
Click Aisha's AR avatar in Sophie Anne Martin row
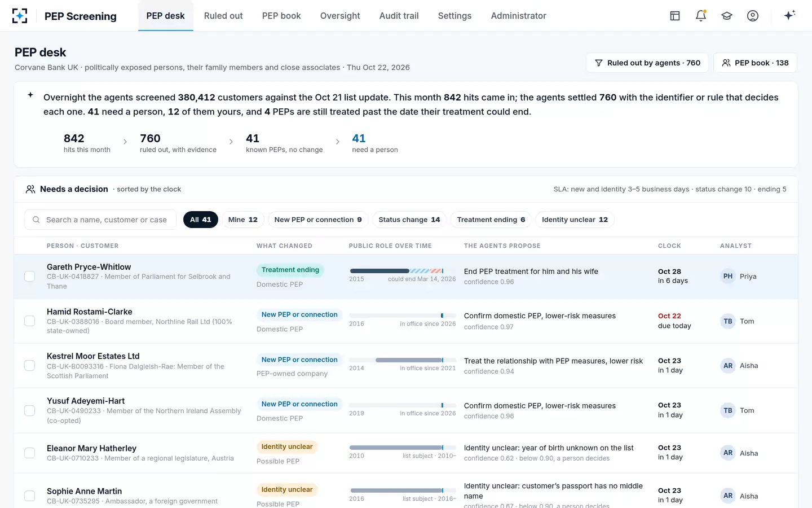coord(728,496)
